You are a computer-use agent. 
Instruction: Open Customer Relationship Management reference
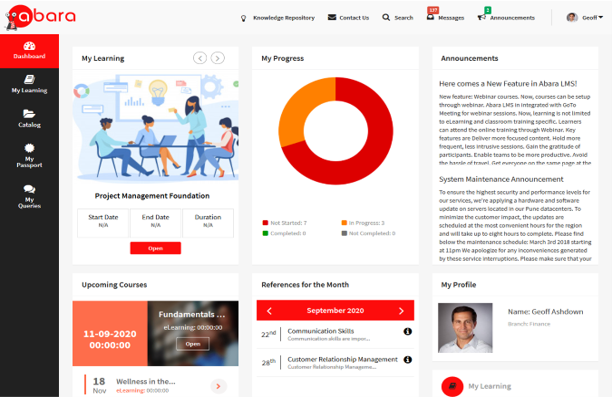[343, 359]
